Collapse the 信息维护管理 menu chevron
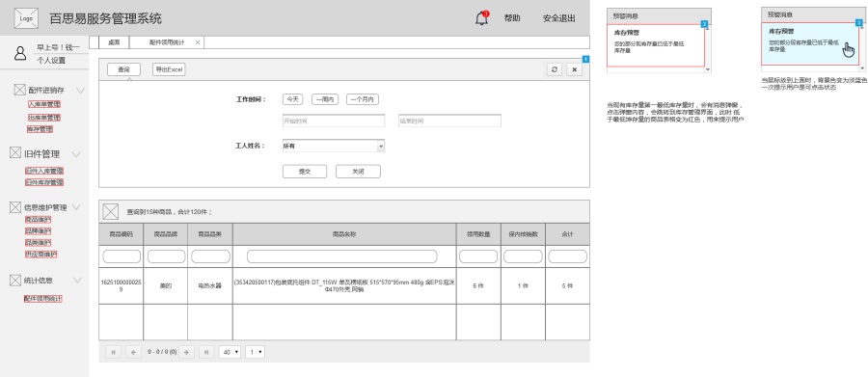This screenshot has height=377, width=868. click(76, 207)
